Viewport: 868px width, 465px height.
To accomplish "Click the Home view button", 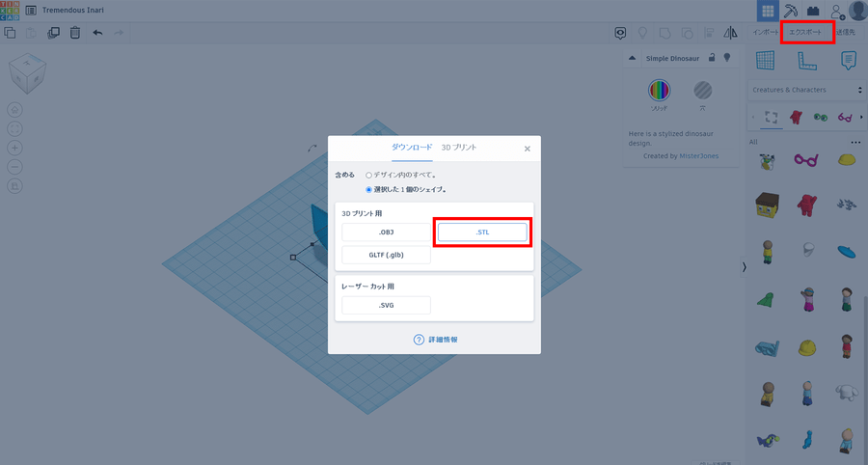I will [x=14, y=110].
